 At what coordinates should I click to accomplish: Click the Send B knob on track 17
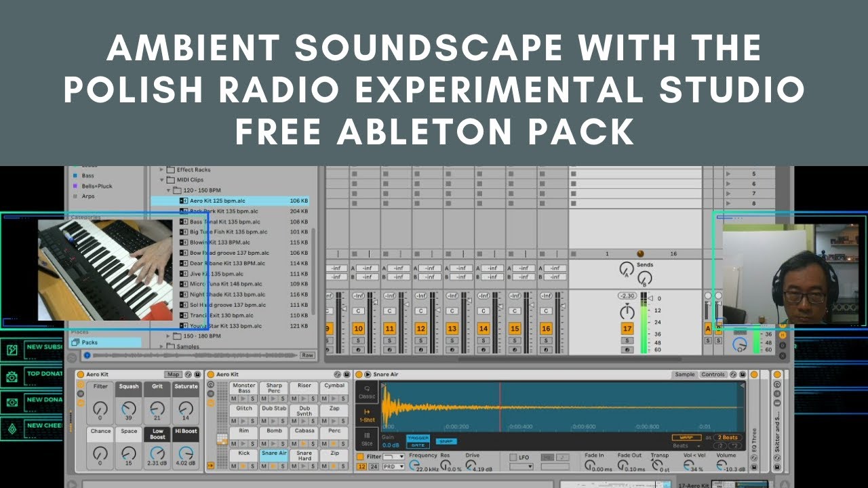click(645, 278)
